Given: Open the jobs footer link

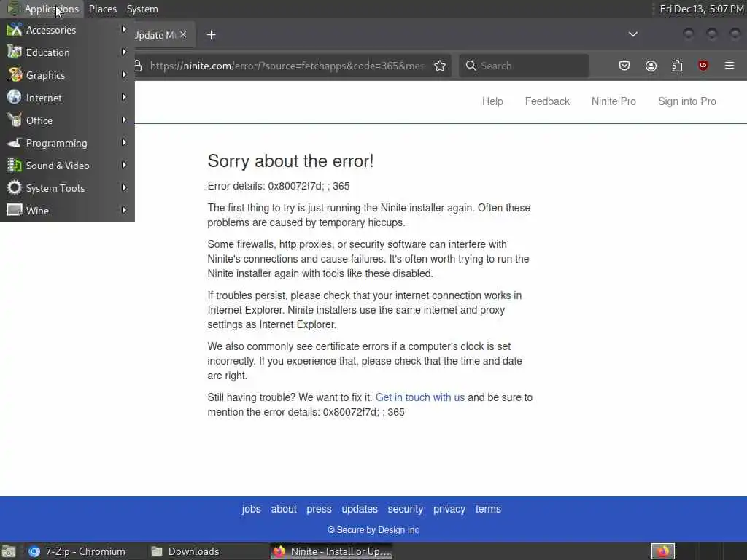Looking at the screenshot, I should point(251,509).
